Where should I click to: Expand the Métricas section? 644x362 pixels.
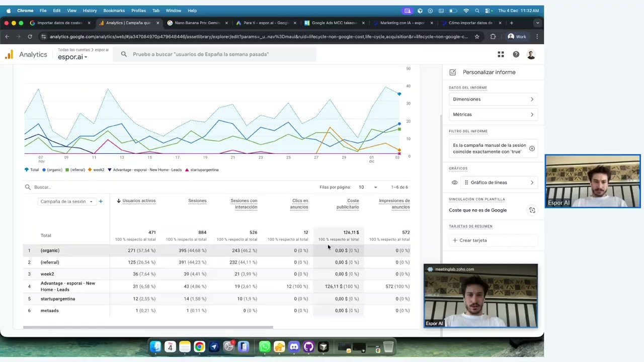pos(493,115)
